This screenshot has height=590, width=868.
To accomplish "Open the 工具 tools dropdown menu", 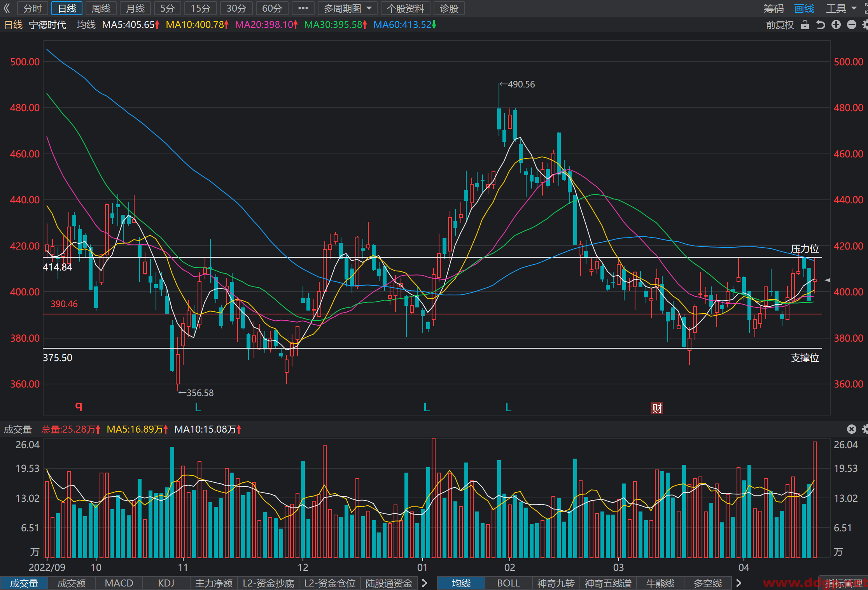I will [x=841, y=9].
